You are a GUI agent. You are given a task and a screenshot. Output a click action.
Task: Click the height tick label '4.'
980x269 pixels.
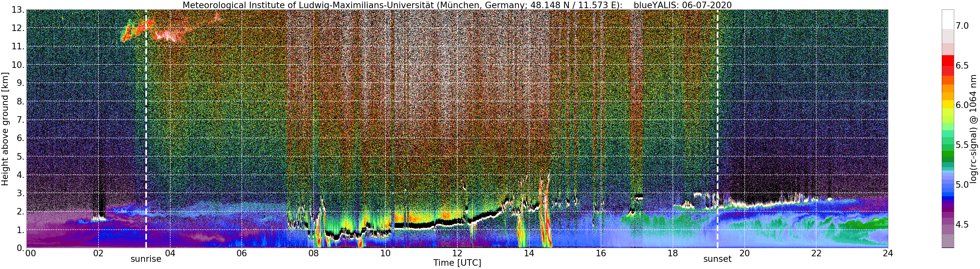(20, 175)
